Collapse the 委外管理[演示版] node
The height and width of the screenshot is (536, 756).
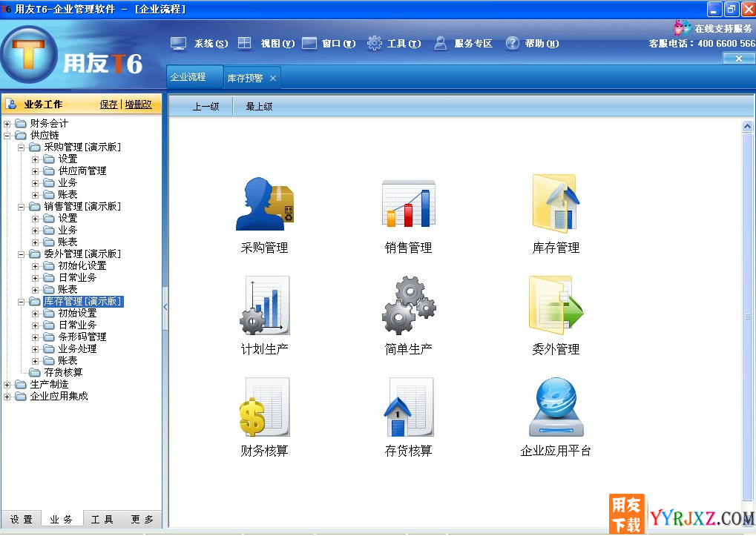22,254
